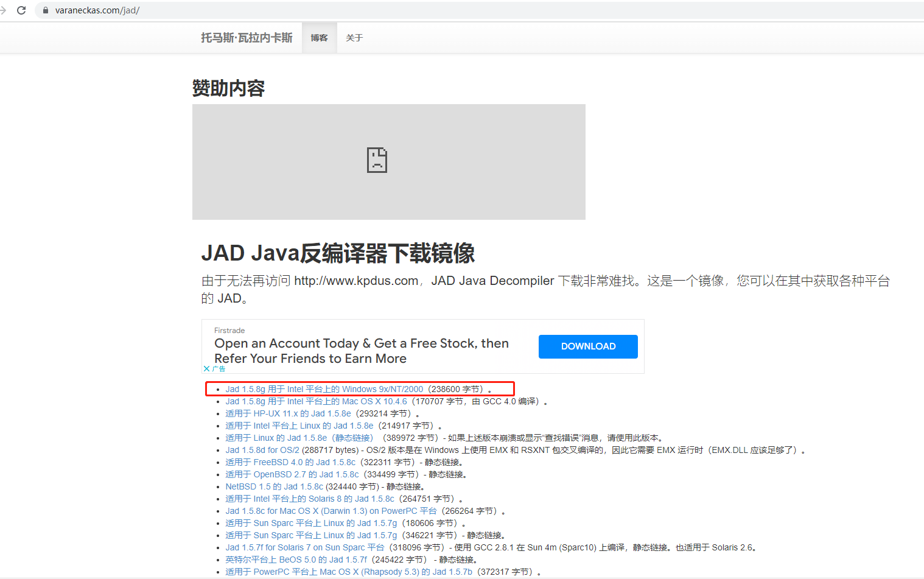
Task: Click the padlock site security icon
Action: [45, 10]
